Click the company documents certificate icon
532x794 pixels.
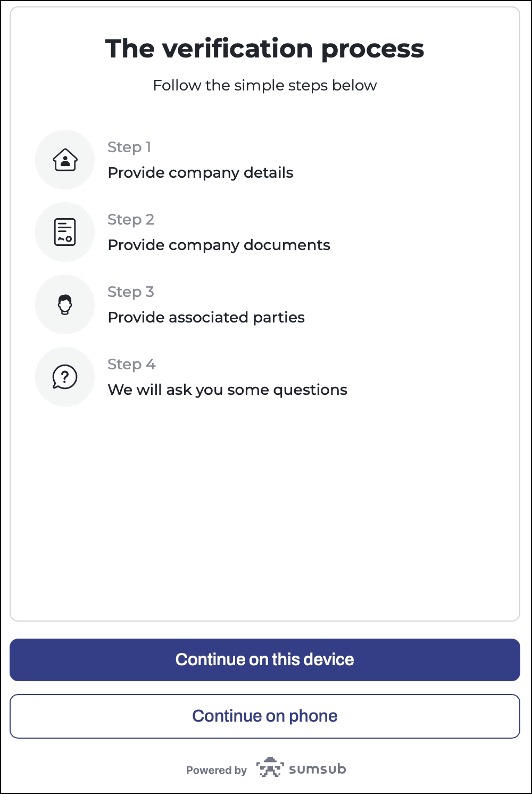(65, 232)
